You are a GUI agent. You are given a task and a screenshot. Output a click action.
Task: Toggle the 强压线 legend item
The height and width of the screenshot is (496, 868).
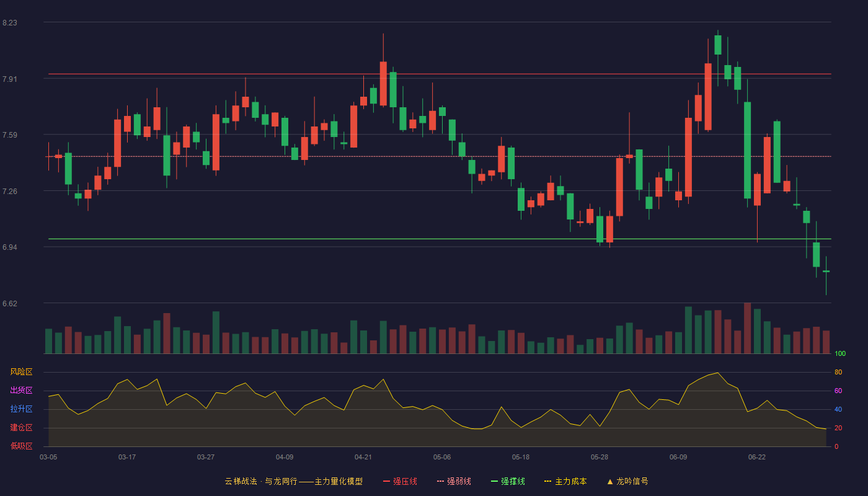pyautogui.click(x=400, y=481)
